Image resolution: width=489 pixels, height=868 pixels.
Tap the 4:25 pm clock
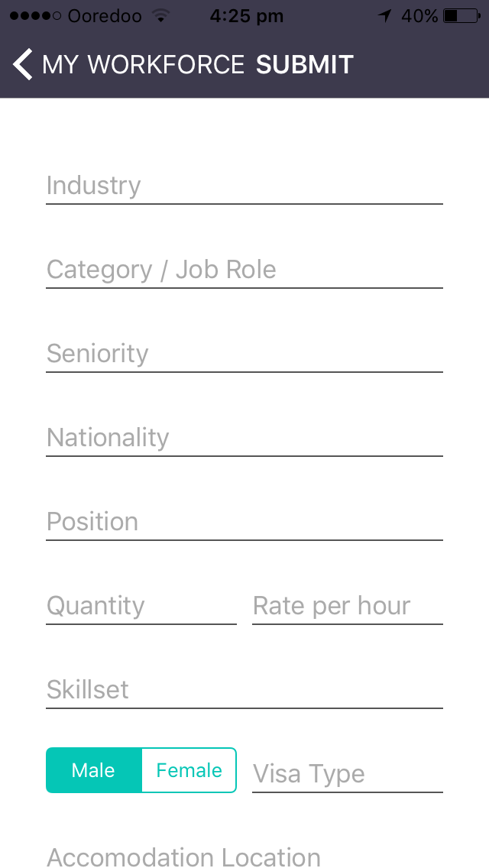[247, 16]
